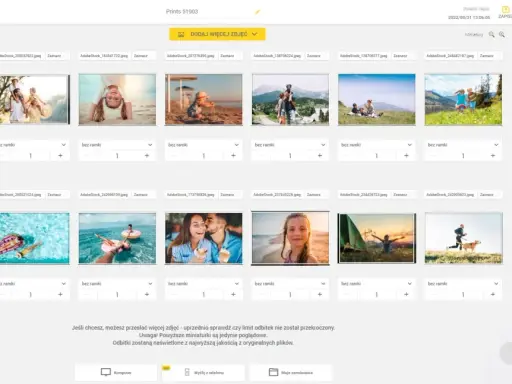
Task: Click the replace button above the mountain hiking family photo
Action: (314, 56)
